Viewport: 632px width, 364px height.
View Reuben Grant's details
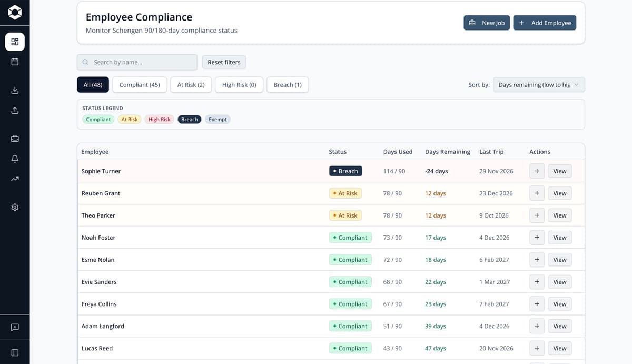560,193
